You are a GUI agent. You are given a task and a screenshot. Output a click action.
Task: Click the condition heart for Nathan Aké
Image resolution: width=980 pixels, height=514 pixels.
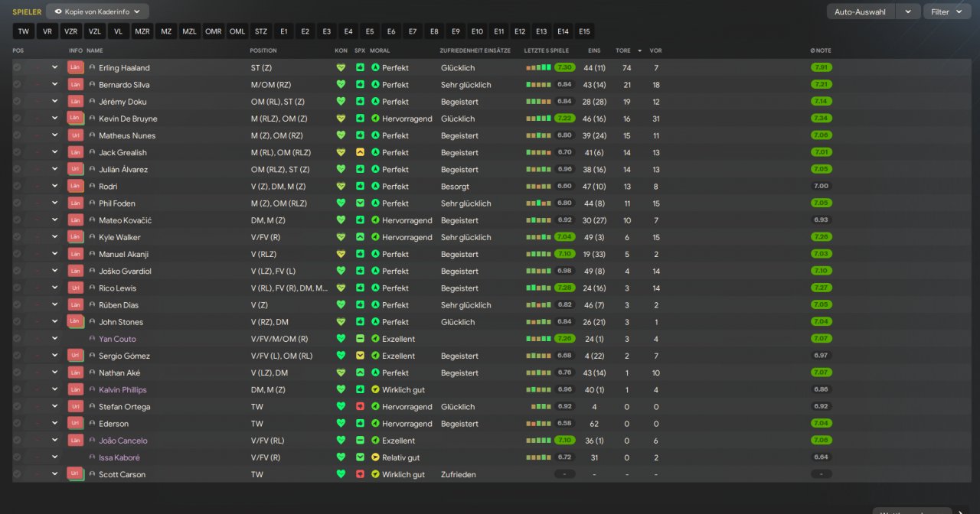[341, 372]
